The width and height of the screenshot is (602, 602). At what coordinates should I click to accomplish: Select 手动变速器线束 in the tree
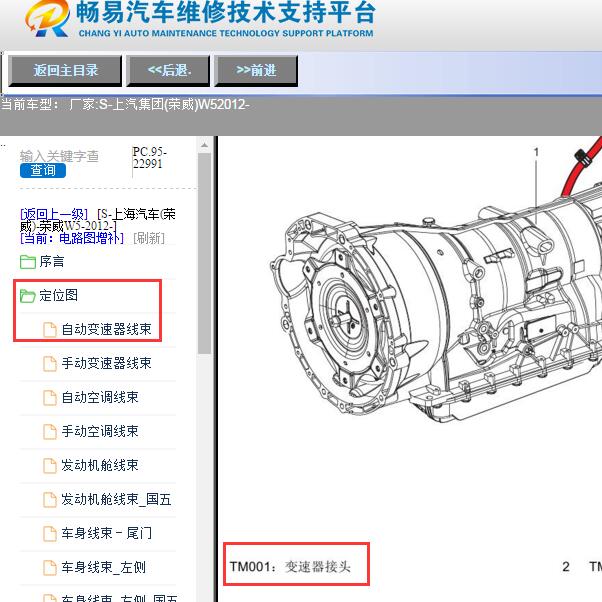pyautogui.click(x=106, y=363)
